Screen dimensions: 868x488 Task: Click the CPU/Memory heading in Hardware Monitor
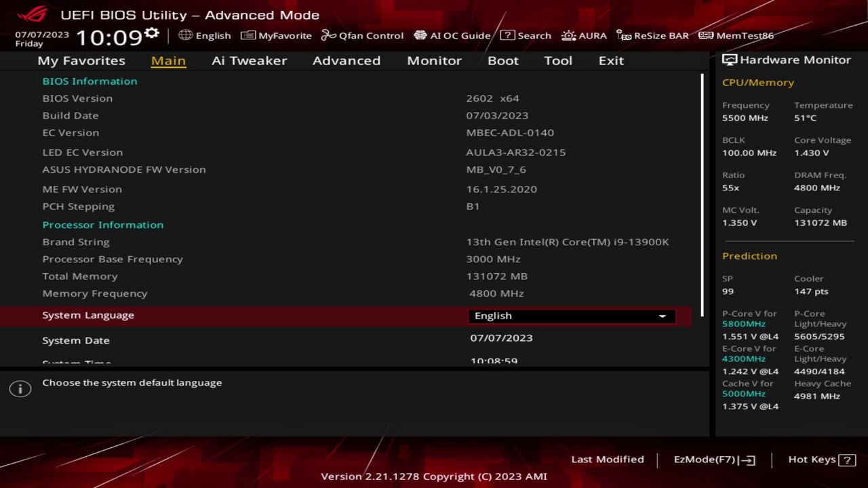(758, 83)
